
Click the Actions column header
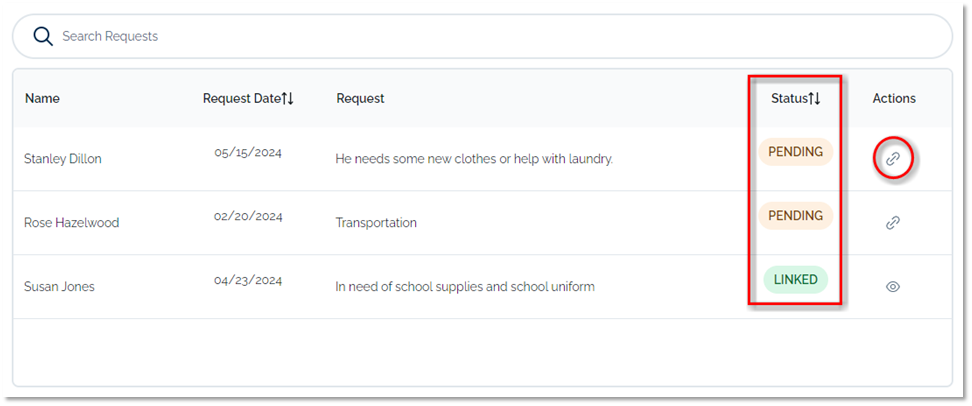(x=894, y=98)
